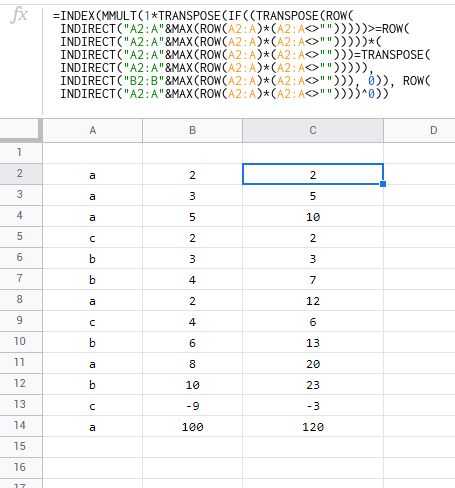Click cell B14 with value 100

pos(192,426)
